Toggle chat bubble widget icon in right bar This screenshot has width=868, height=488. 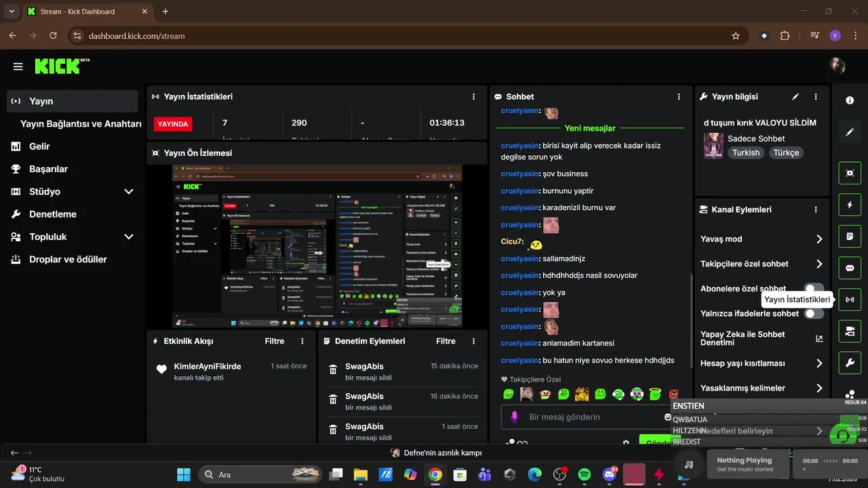click(x=850, y=268)
